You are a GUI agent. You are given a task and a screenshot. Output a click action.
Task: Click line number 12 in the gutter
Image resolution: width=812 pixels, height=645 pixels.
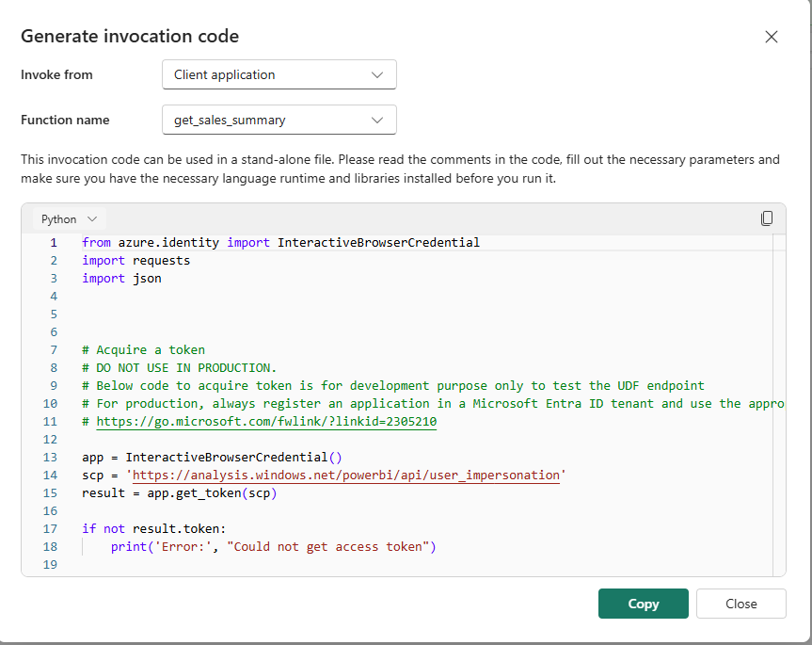pyautogui.click(x=50, y=440)
